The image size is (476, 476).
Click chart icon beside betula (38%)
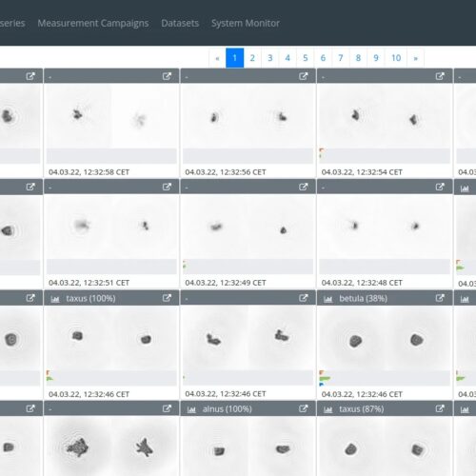pyautogui.click(x=328, y=299)
